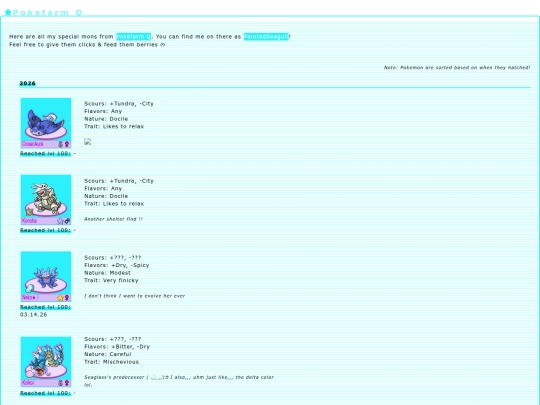Click the female icon on the crab card
Screen dimensions: 540x405
(67, 298)
